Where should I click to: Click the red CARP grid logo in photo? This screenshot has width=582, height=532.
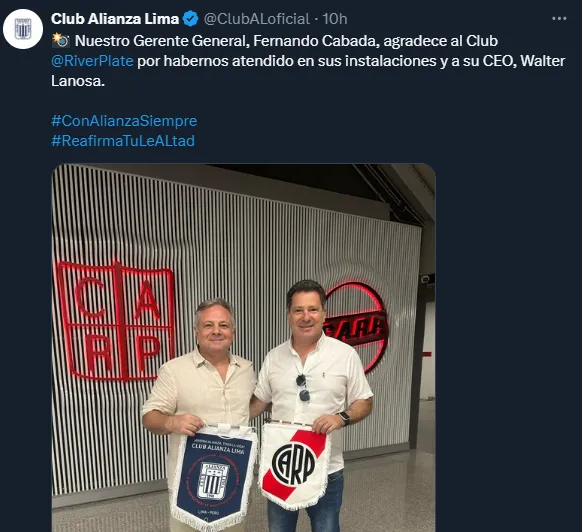pyautogui.click(x=116, y=321)
